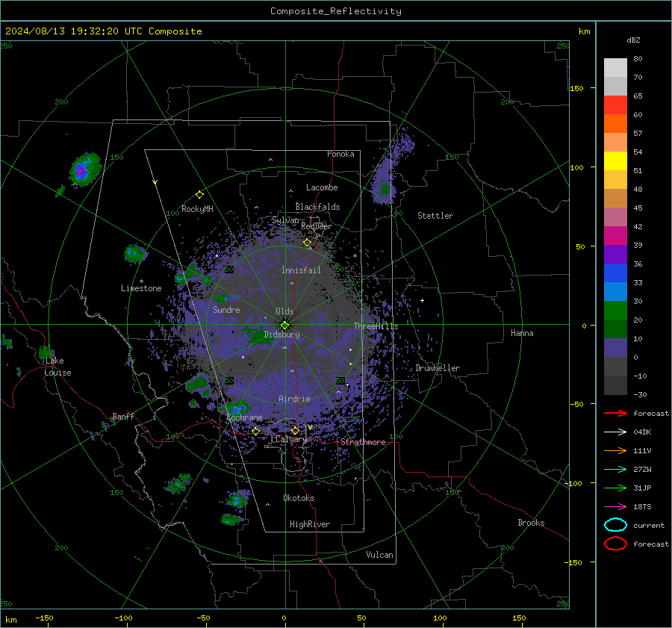Click the Hanna city label

pyautogui.click(x=522, y=333)
